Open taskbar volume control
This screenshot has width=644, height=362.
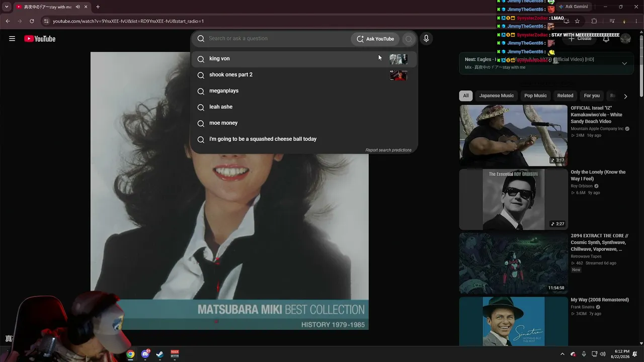(603, 354)
